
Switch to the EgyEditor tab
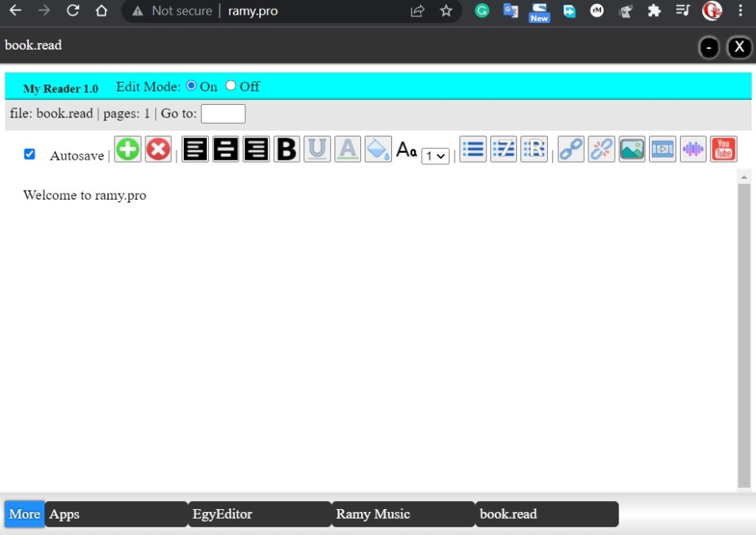pos(222,514)
